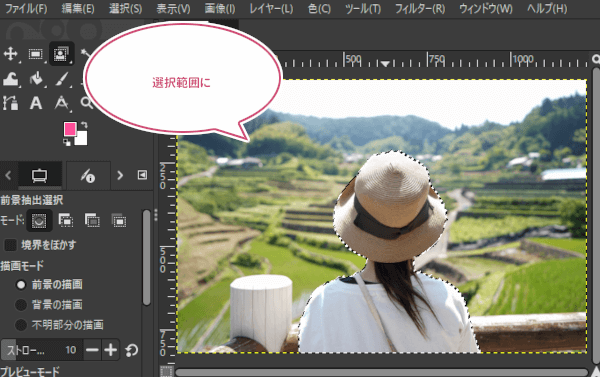Select the Foreground Select tool
The height and width of the screenshot is (377, 600).
click(x=61, y=54)
